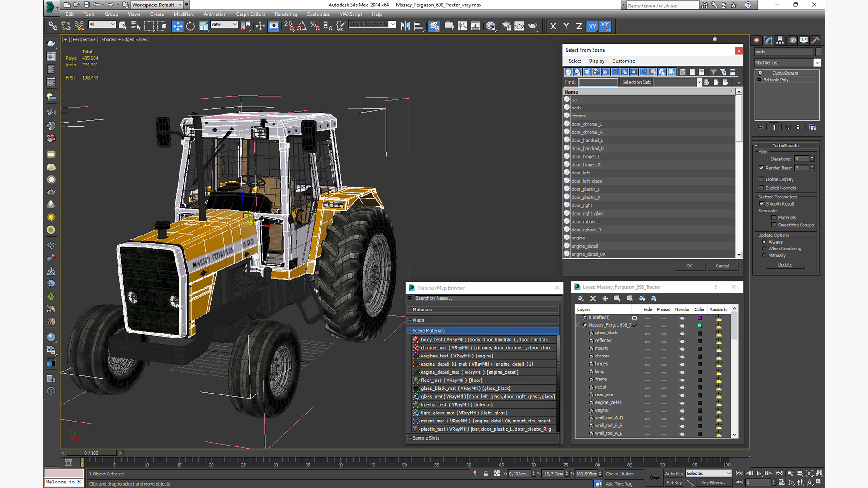Open the Graph Editors menu
This screenshot has width=868, height=488.
(250, 14)
